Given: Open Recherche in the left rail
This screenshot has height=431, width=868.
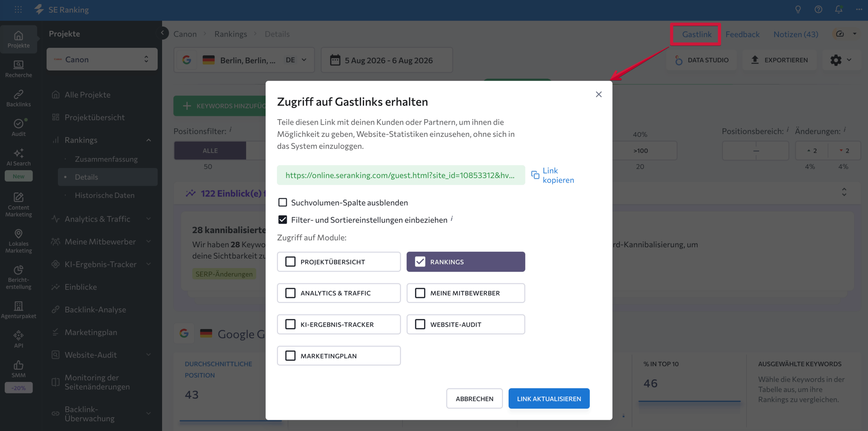Looking at the screenshot, I should pos(19,69).
